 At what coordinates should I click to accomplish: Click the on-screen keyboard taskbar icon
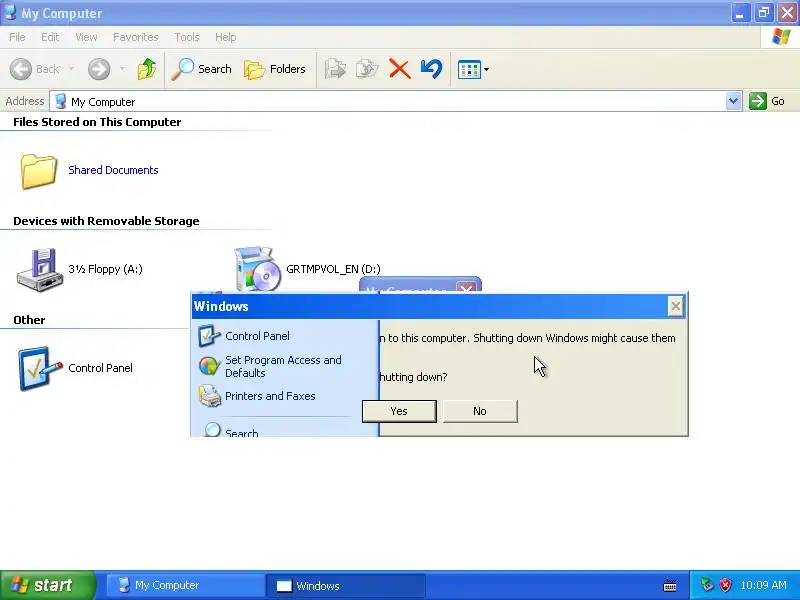coord(670,586)
